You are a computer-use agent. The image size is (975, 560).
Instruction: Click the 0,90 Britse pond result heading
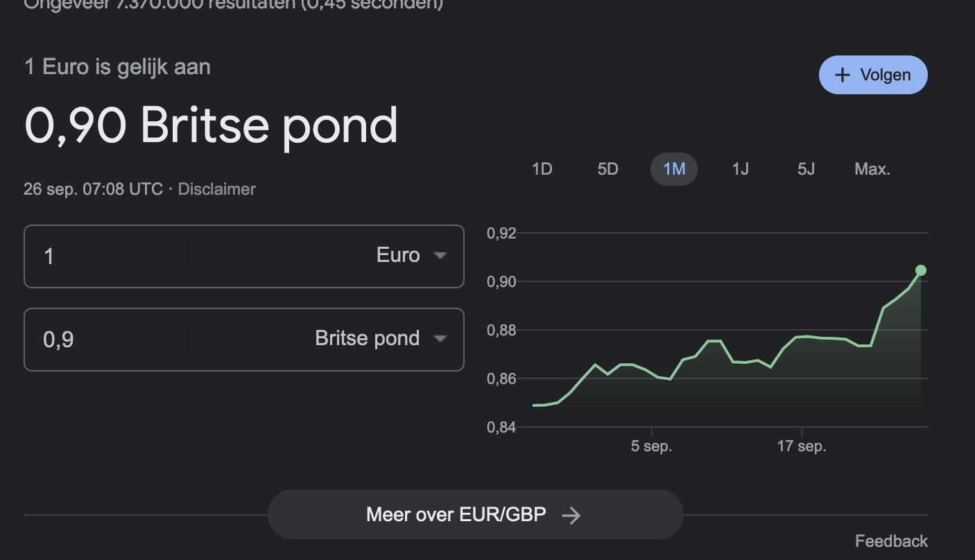(211, 125)
